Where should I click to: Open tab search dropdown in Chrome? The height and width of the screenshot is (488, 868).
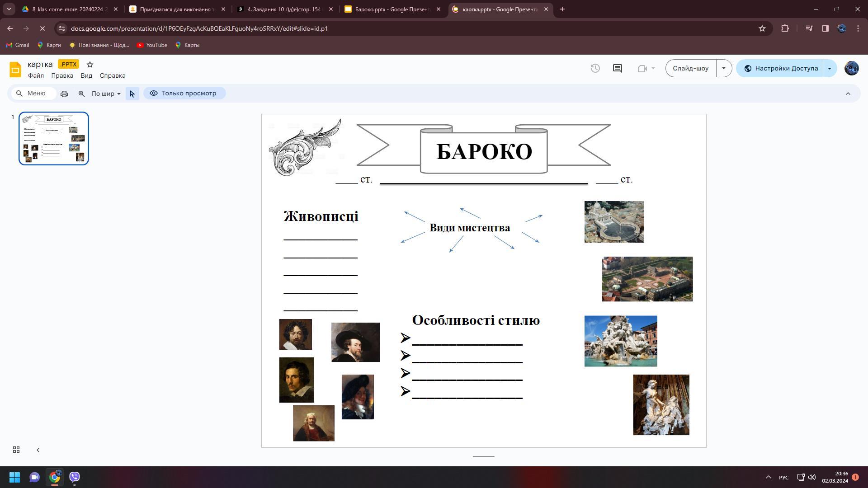click(x=9, y=9)
